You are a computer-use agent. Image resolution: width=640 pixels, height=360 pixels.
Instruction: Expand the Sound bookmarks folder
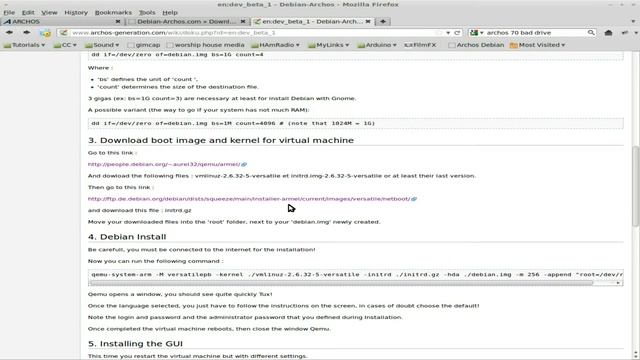(x=102, y=45)
